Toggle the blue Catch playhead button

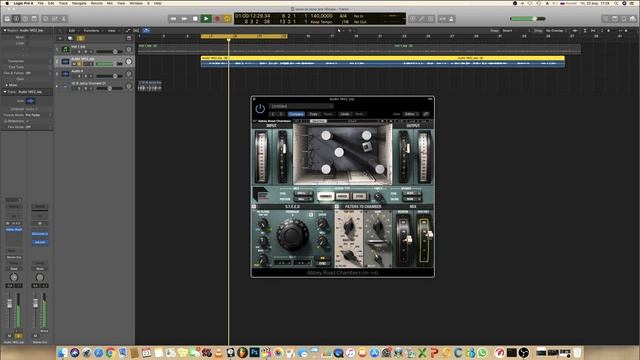pyautogui.click(x=146, y=31)
